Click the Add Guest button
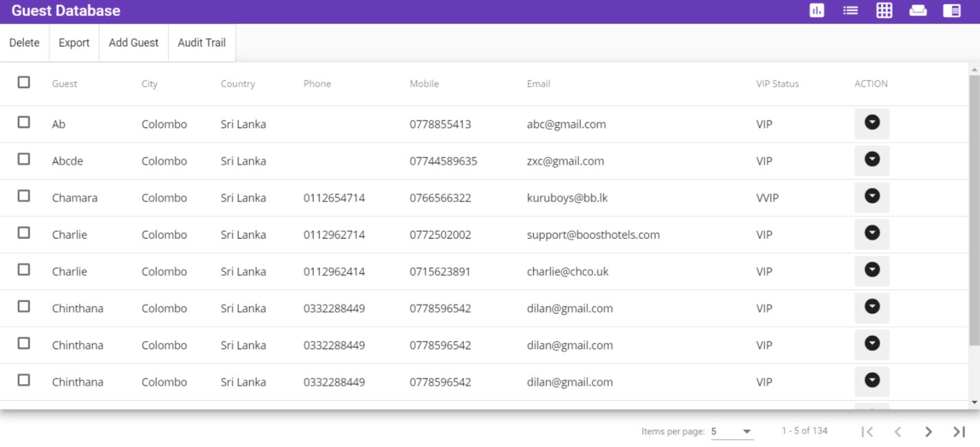The height and width of the screenshot is (447, 980). (x=134, y=43)
